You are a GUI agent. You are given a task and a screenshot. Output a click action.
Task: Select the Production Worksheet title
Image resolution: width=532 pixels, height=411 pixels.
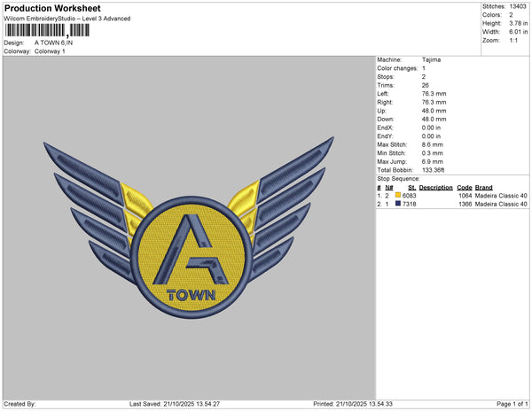(52, 9)
